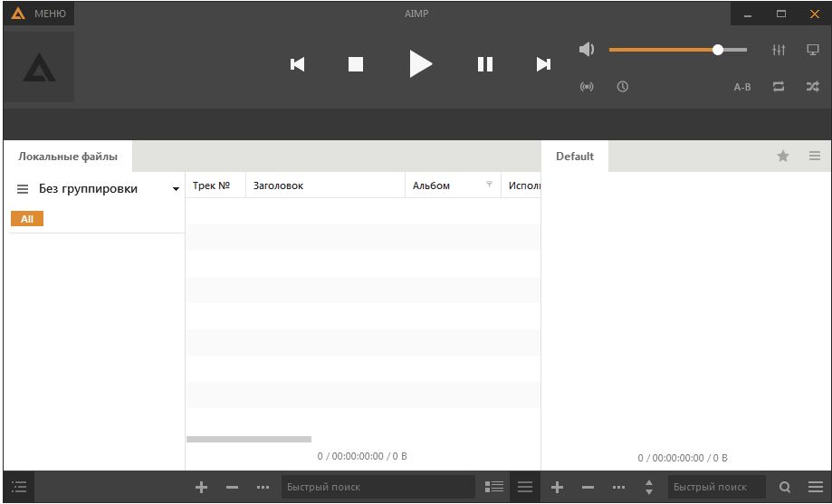Select the All filter tag
The width and height of the screenshot is (832, 504).
click(x=27, y=219)
